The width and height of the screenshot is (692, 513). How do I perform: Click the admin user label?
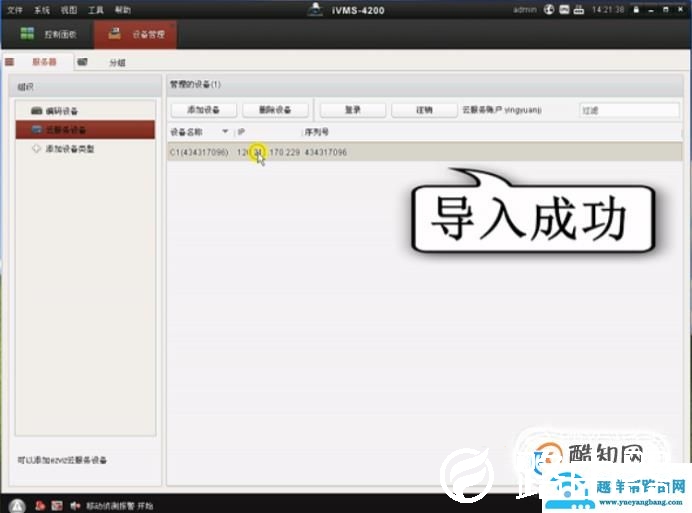[x=525, y=9]
